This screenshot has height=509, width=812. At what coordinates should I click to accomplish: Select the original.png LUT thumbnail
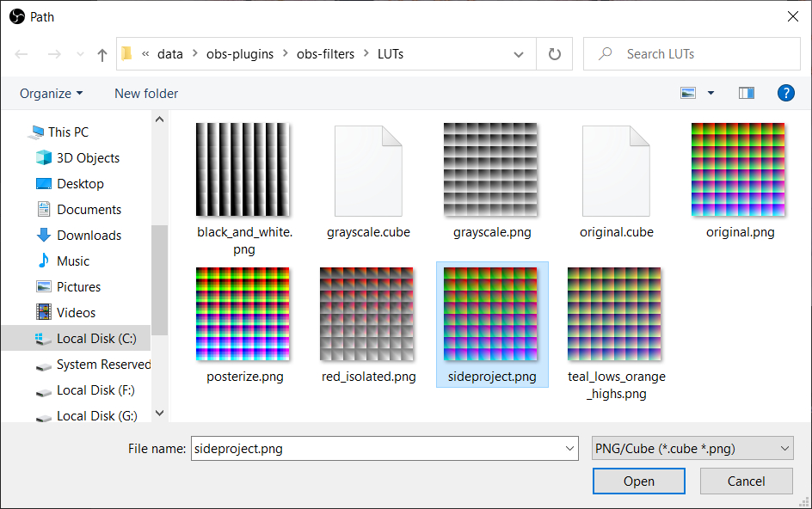point(738,169)
